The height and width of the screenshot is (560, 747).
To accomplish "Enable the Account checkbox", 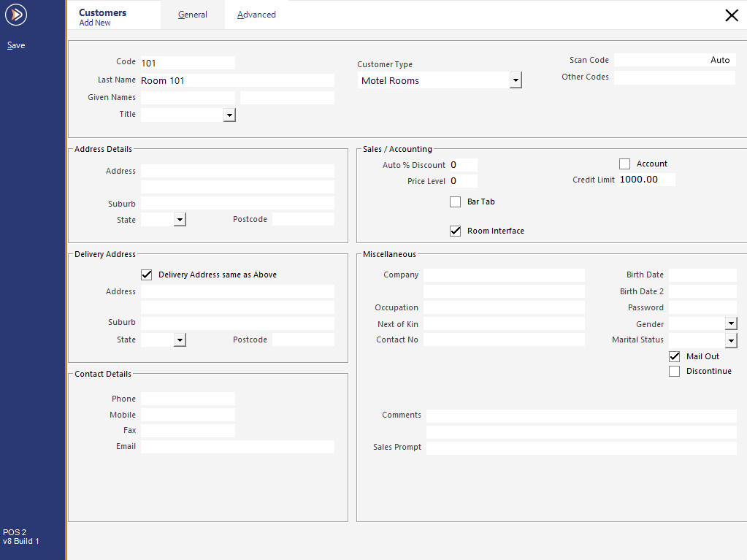I will (x=624, y=164).
